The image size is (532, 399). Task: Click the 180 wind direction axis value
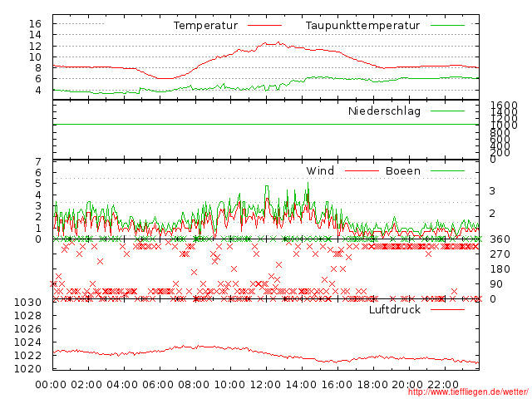[x=500, y=269]
